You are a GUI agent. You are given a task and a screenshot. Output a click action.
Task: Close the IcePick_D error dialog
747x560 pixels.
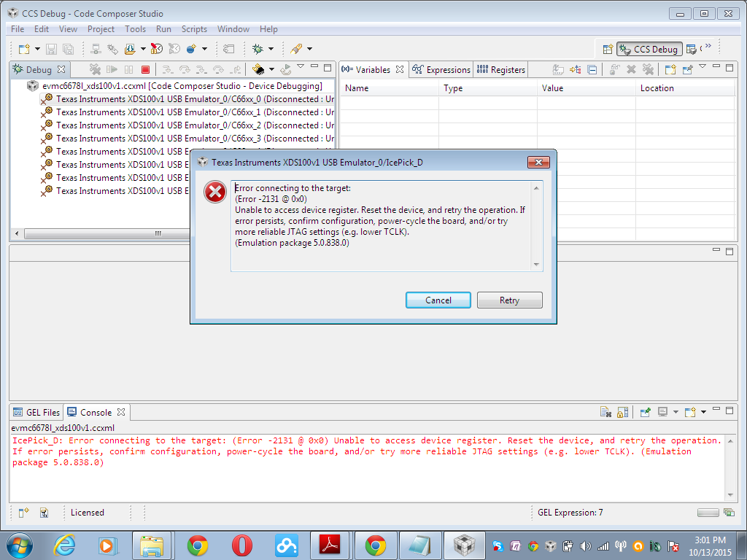[x=538, y=162]
